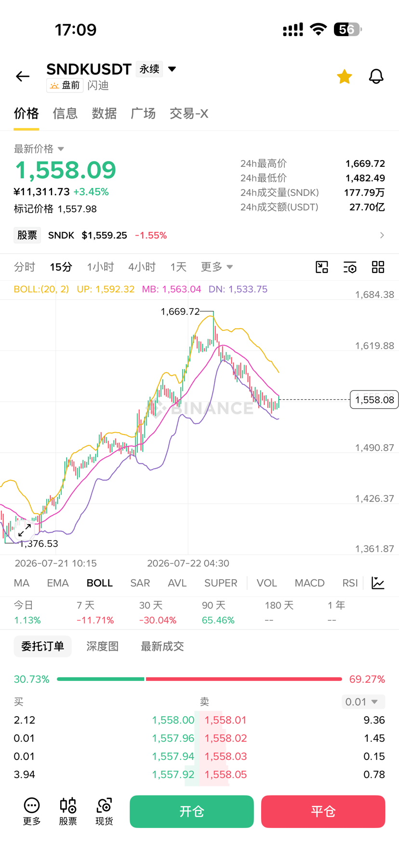Switch to the 广场 tab

click(143, 114)
